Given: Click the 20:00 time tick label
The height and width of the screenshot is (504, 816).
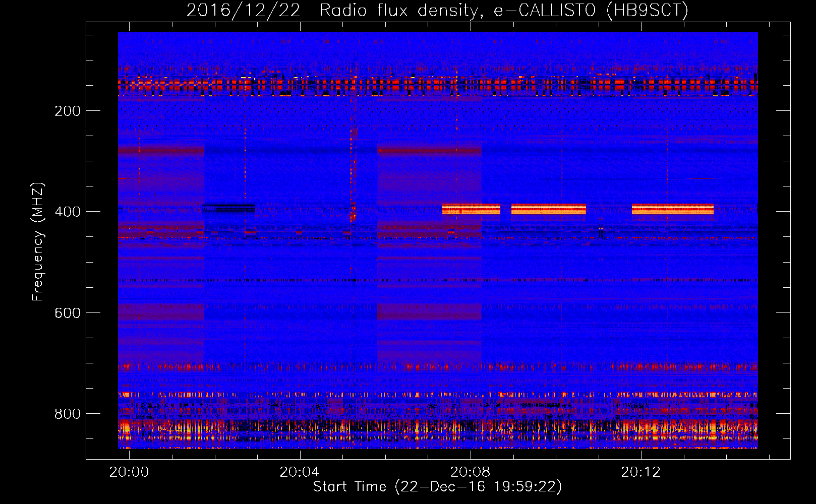Looking at the screenshot, I should tap(129, 472).
